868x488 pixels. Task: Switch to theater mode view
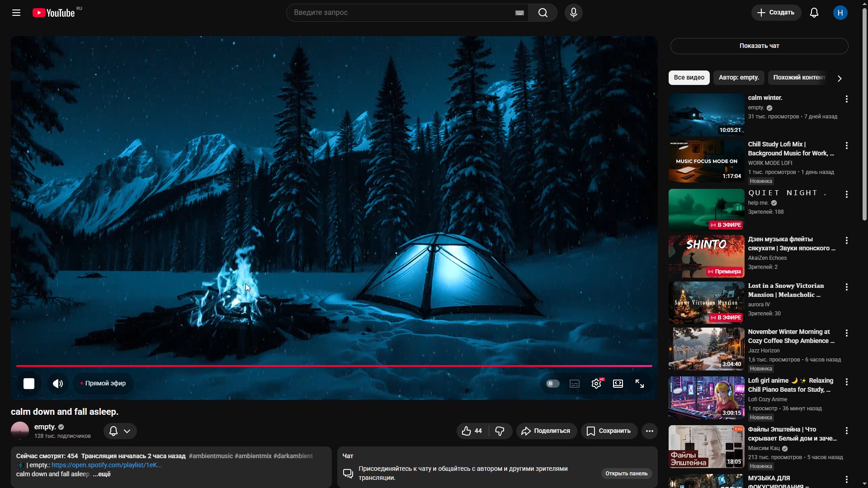[618, 384]
